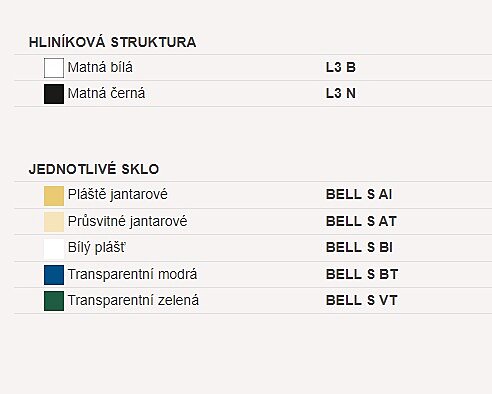This screenshot has width=492, height=394.
Task: Select the matte black color swatch
Action: tap(54, 94)
